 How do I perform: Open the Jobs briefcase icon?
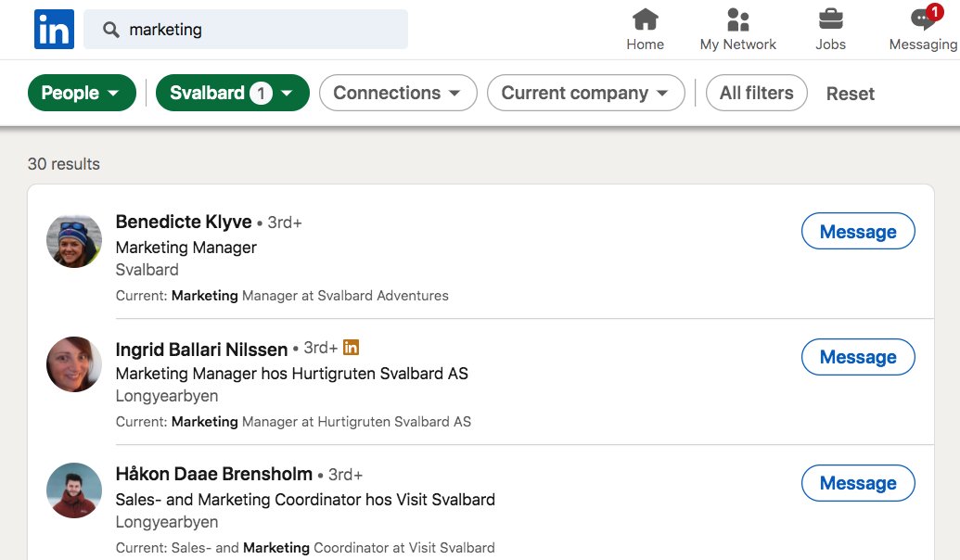pos(830,19)
